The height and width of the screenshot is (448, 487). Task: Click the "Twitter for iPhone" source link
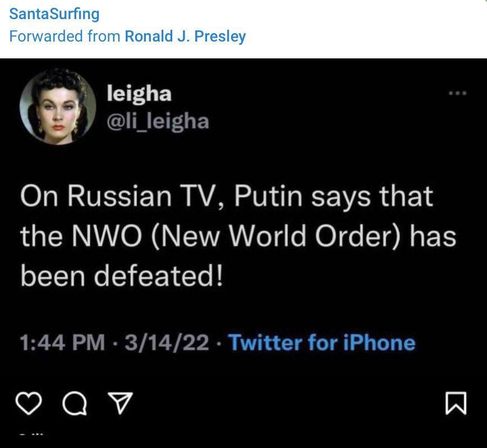(322, 342)
